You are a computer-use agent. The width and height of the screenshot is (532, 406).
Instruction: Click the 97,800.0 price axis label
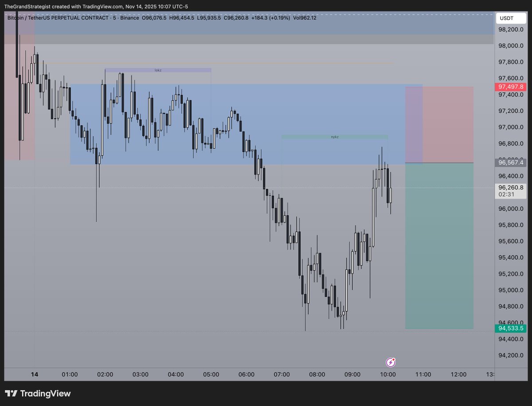tap(511, 62)
